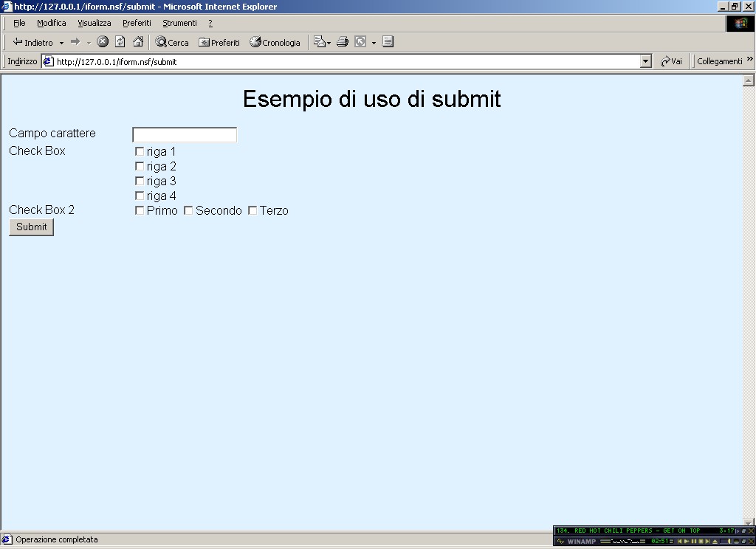Open the mail icon dropdown arrow
Viewport: 756px width, 549px height.
pos(329,43)
